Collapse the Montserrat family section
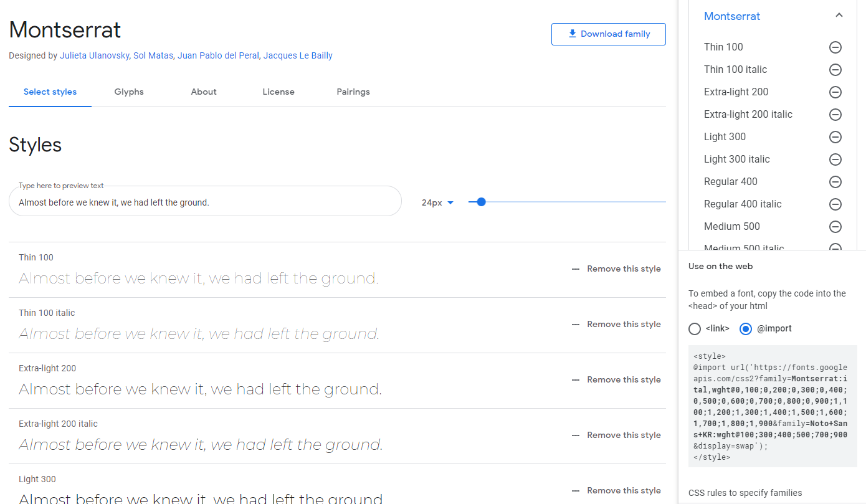Viewport: 866px width, 504px height. point(839,16)
